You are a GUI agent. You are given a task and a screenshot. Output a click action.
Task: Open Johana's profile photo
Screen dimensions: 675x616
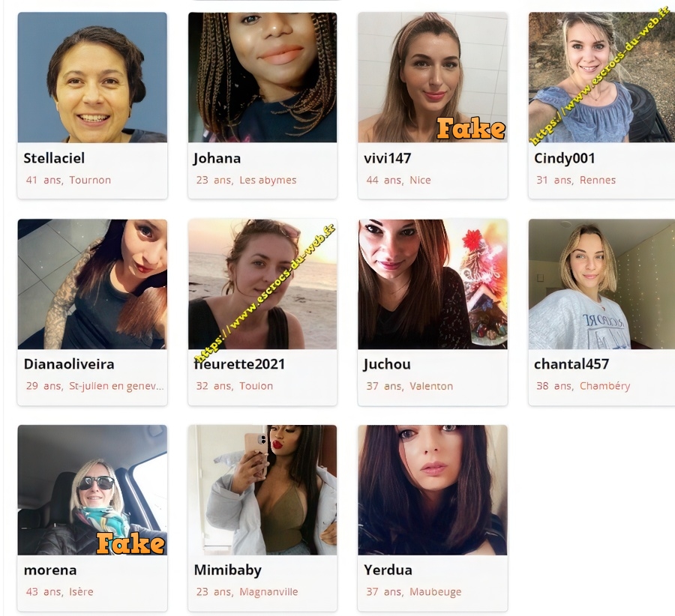click(262, 77)
